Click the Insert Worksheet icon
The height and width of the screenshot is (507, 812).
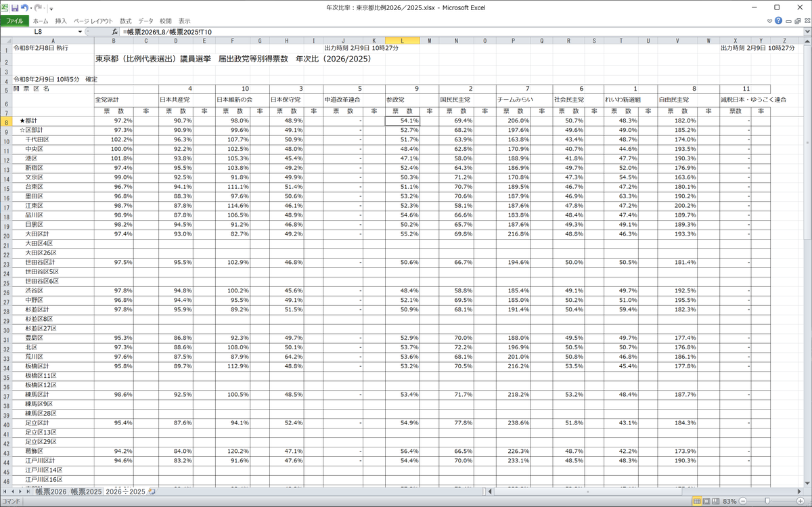point(152,491)
